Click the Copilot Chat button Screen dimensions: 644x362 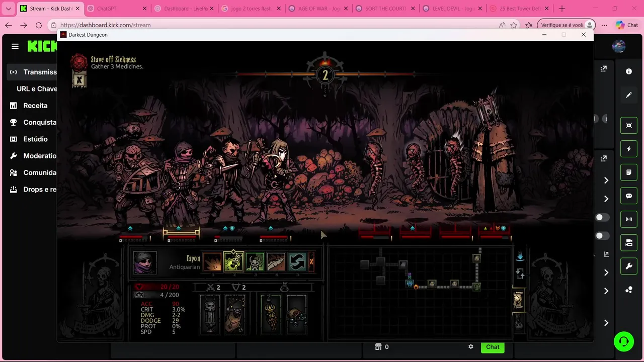(627, 25)
